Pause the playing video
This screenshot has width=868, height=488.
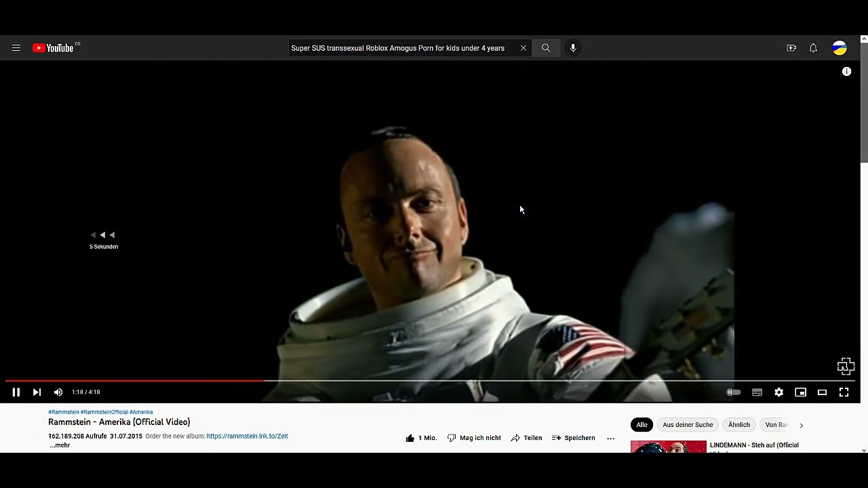click(16, 392)
